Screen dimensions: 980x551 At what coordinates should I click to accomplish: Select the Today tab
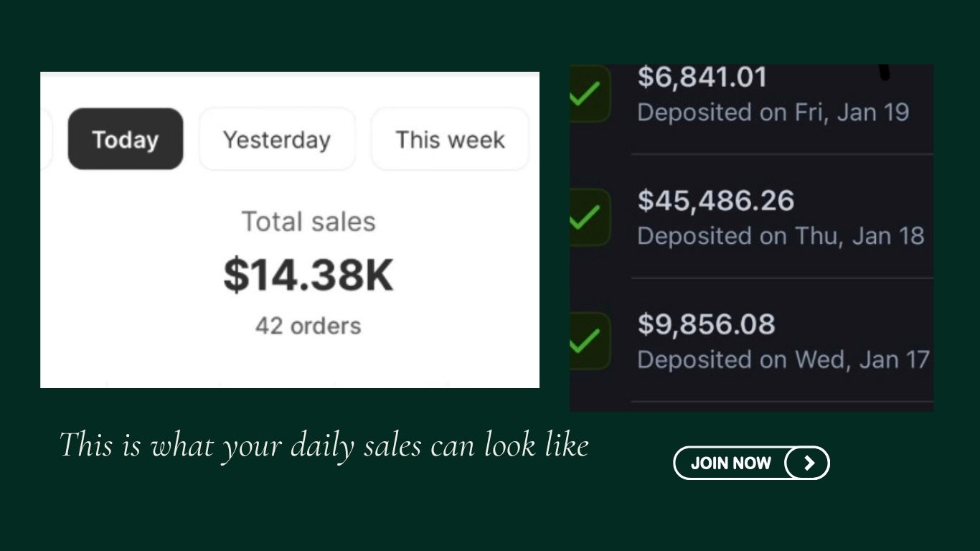click(x=126, y=139)
